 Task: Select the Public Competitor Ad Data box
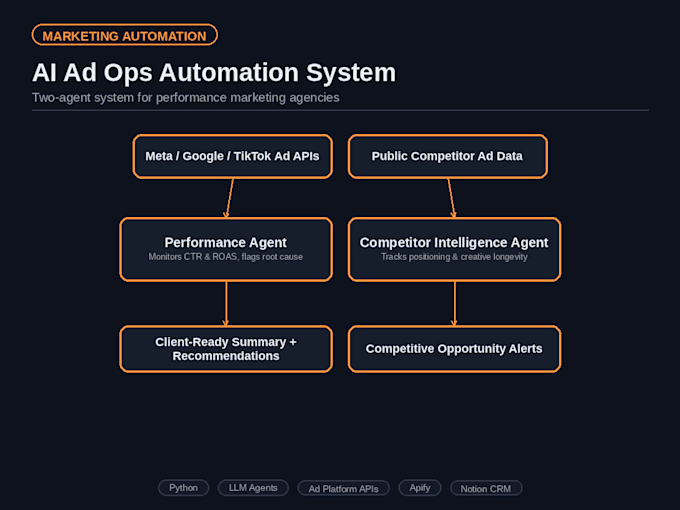pyautogui.click(x=448, y=156)
